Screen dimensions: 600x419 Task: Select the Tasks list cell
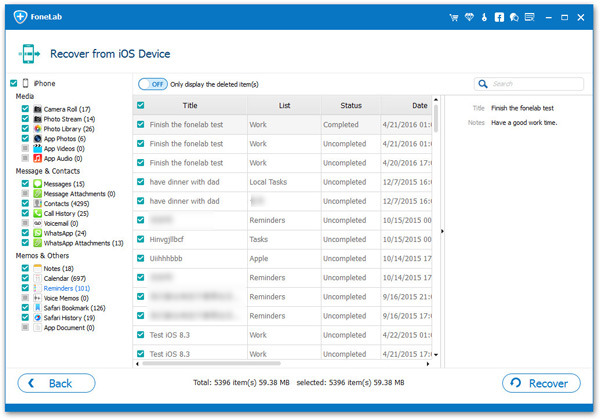[x=284, y=239]
